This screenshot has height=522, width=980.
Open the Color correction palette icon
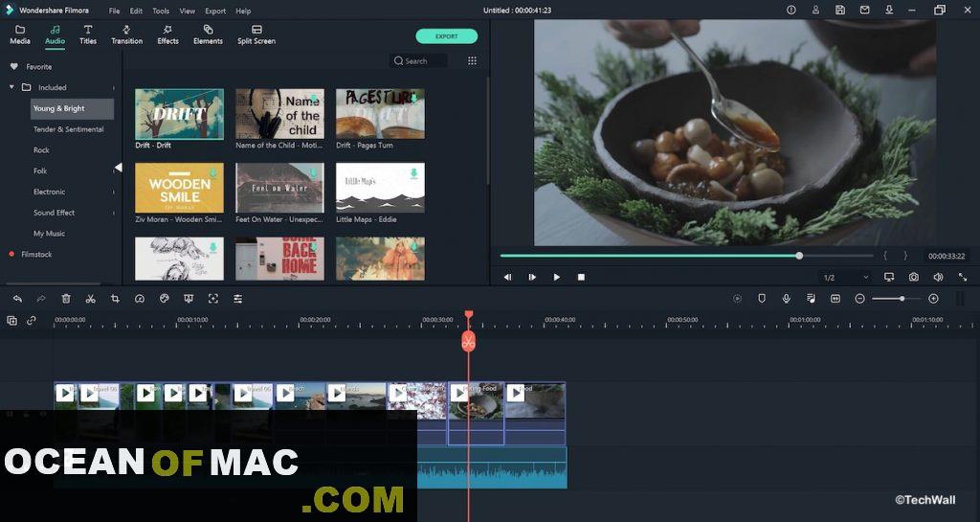click(165, 299)
